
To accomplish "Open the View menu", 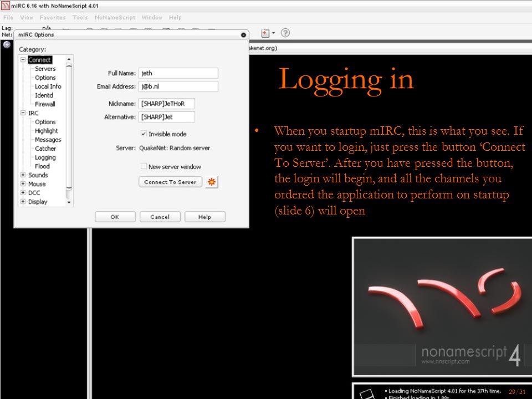I will click(x=27, y=17).
